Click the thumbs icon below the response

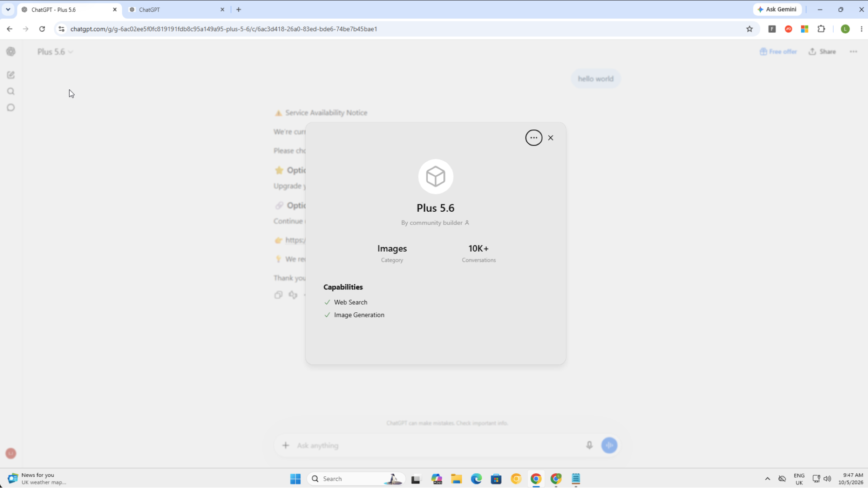coord(293,295)
